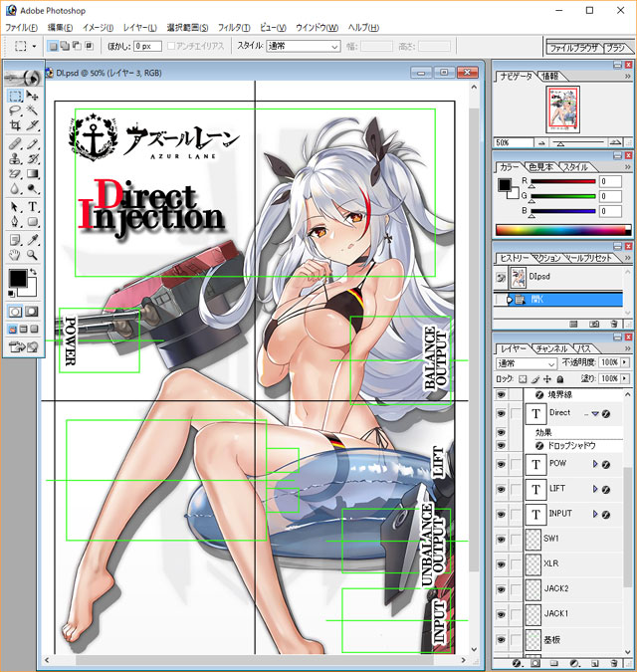637x672 pixels.
Task: Select the JACK1 layer name
Action: tap(556, 613)
